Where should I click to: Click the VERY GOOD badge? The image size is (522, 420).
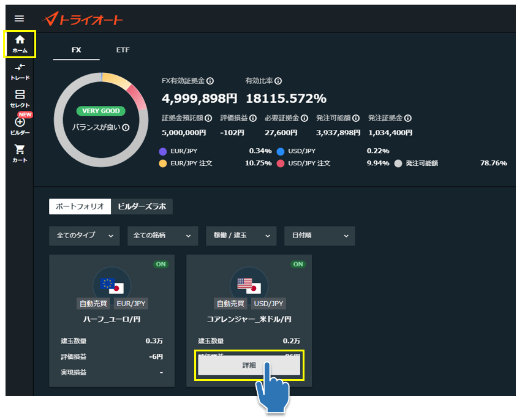pyautogui.click(x=101, y=111)
